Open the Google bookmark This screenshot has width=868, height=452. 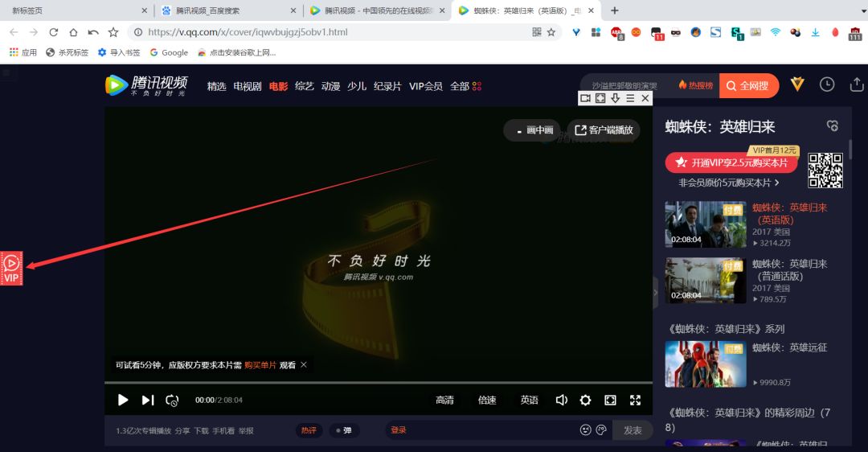click(169, 52)
